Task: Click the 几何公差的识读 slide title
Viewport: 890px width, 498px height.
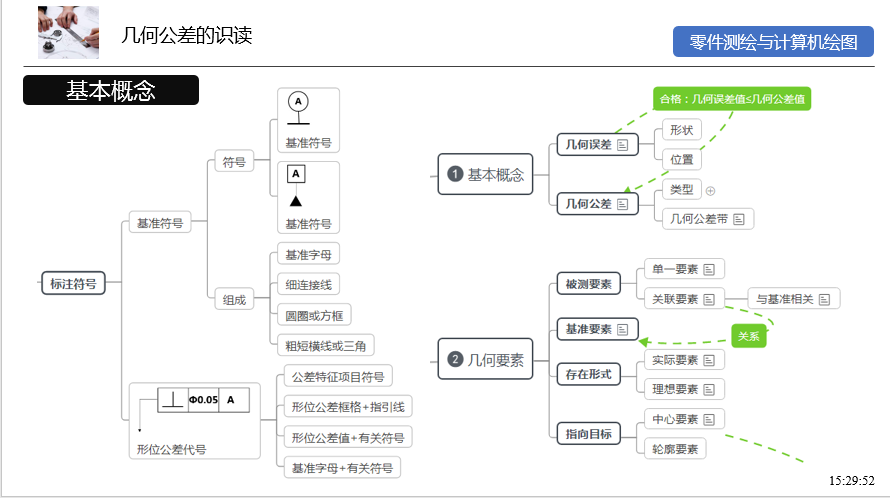Action: click(x=186, y=35)
